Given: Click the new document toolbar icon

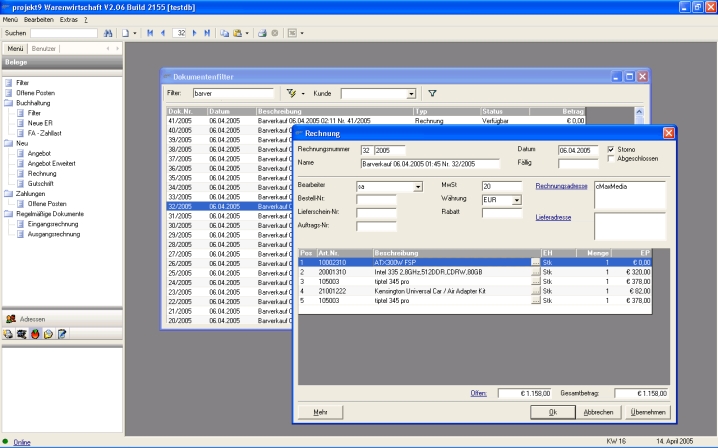Looking at the screenshot, I should click(125, 33).
